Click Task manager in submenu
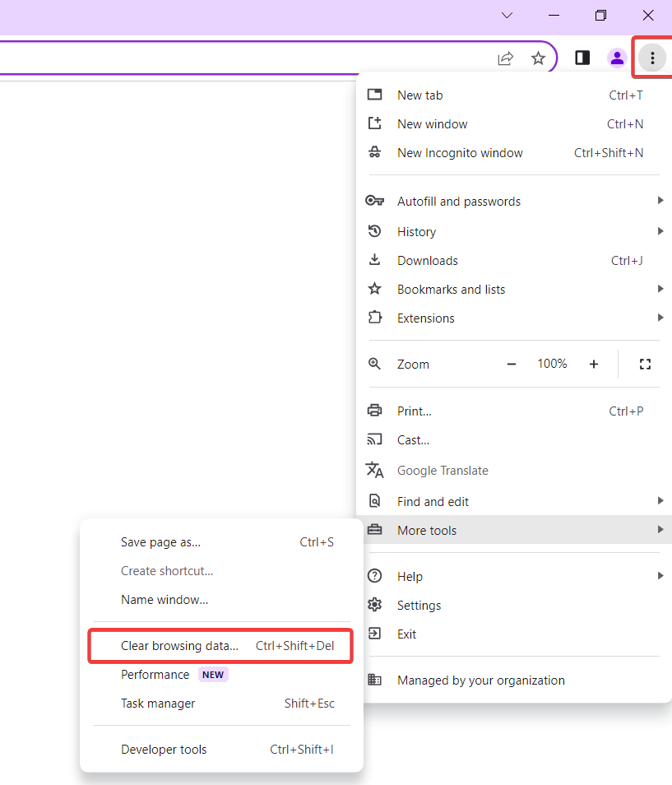Image resolution: width=672 pixels, height=785 pixels. (x=157, y=703)
